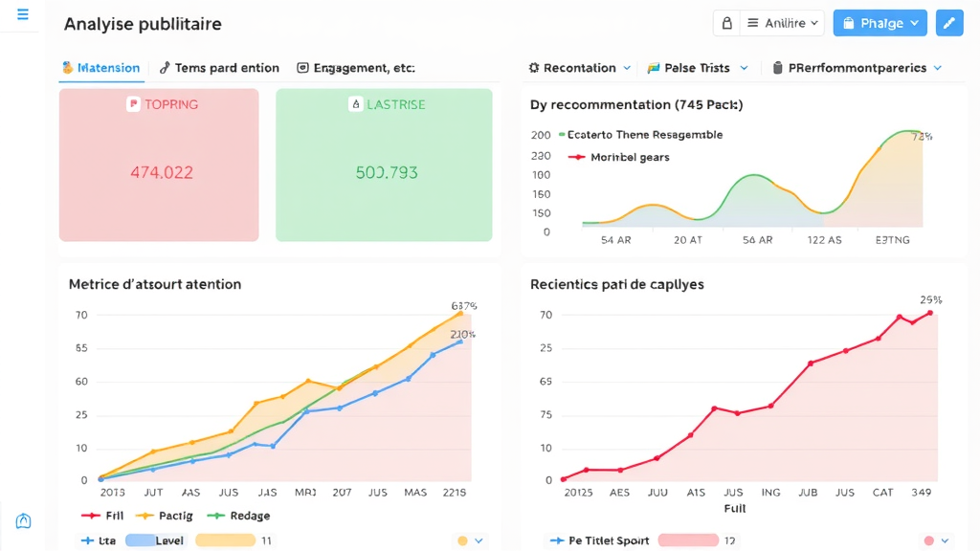Click the gear icon beside Recontation

(534, 68)
